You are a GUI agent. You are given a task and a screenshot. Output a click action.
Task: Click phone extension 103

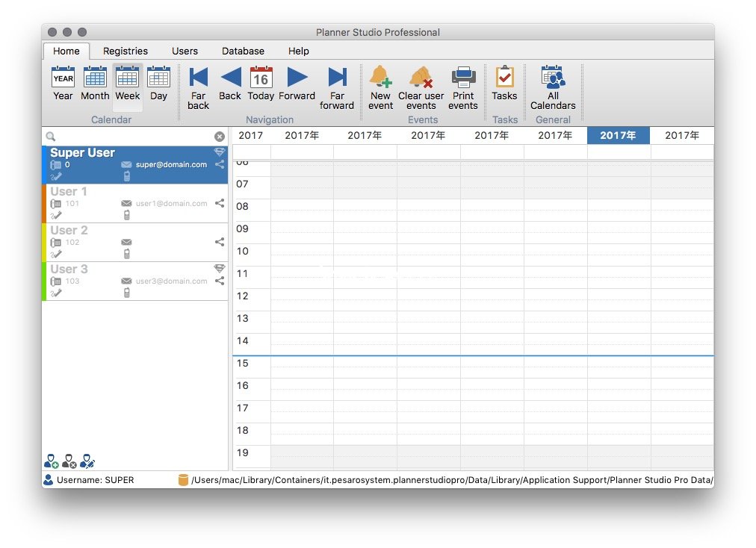(x=72, y=281)
